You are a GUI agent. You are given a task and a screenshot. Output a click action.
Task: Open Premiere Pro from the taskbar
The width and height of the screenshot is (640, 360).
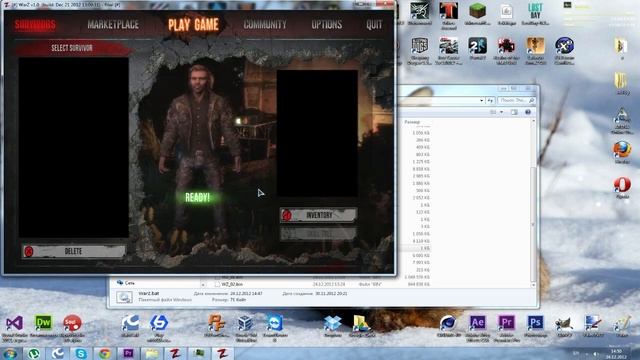[x=128, y=353]
